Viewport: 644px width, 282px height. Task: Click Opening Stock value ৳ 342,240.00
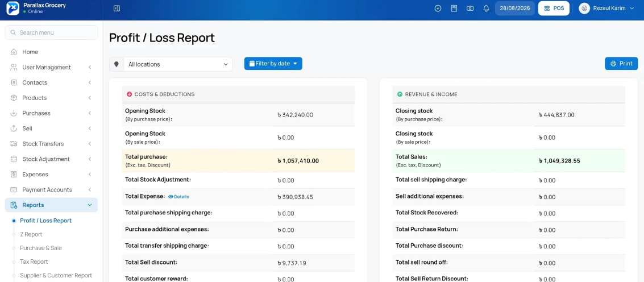pos(296,115)
